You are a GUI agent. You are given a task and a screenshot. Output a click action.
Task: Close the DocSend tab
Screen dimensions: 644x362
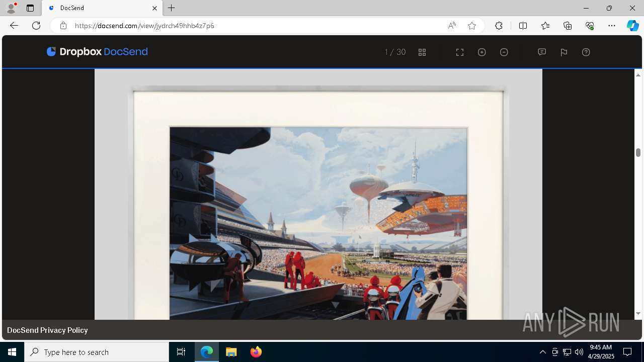154,8
